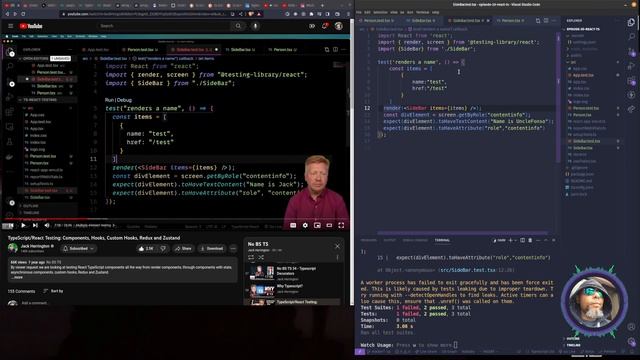
Task: Open YouTube player settings gear
Action: click(x=305, y=225)
